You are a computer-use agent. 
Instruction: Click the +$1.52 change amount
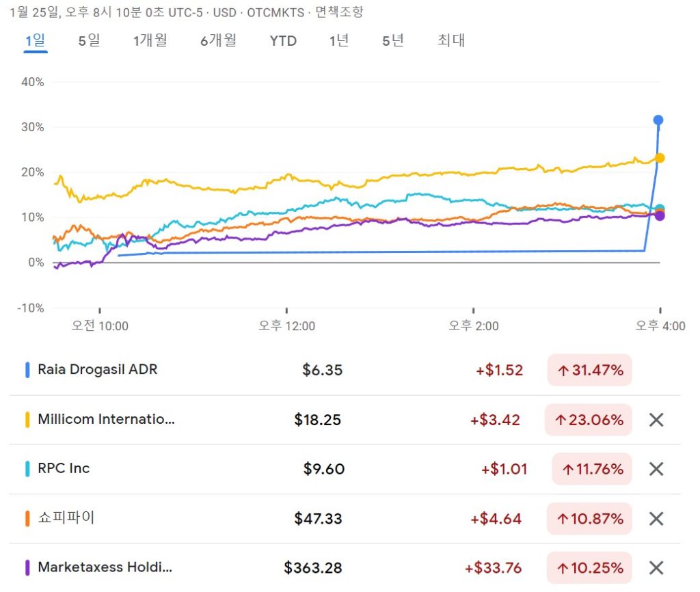[499, 370]
